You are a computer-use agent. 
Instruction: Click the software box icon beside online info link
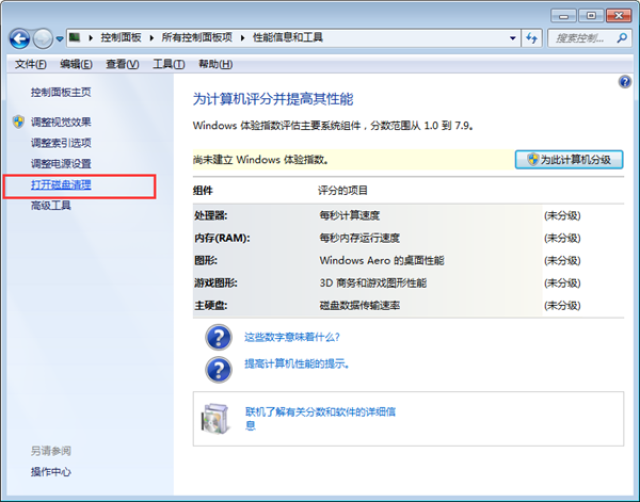[x=215, y=419]
